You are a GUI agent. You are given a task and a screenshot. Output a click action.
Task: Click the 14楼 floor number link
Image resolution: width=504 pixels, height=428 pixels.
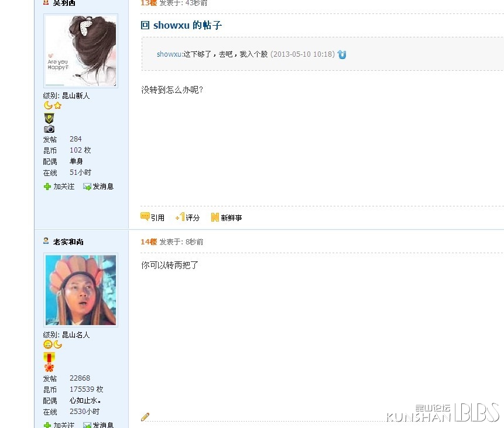149,242
